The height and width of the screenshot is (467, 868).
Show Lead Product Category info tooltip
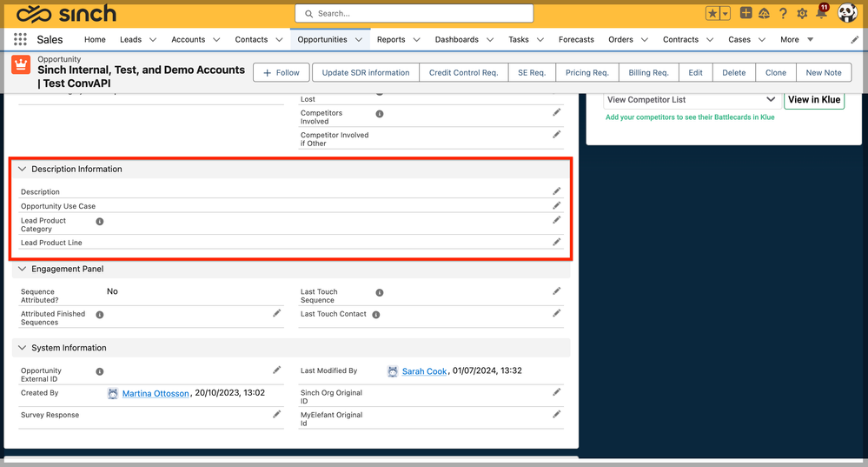click(100, 222)
